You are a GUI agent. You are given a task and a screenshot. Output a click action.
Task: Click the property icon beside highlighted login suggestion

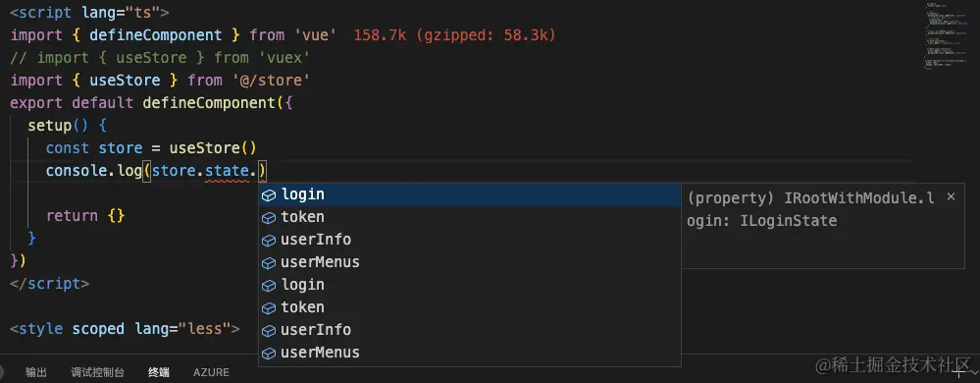coord(268,195)
